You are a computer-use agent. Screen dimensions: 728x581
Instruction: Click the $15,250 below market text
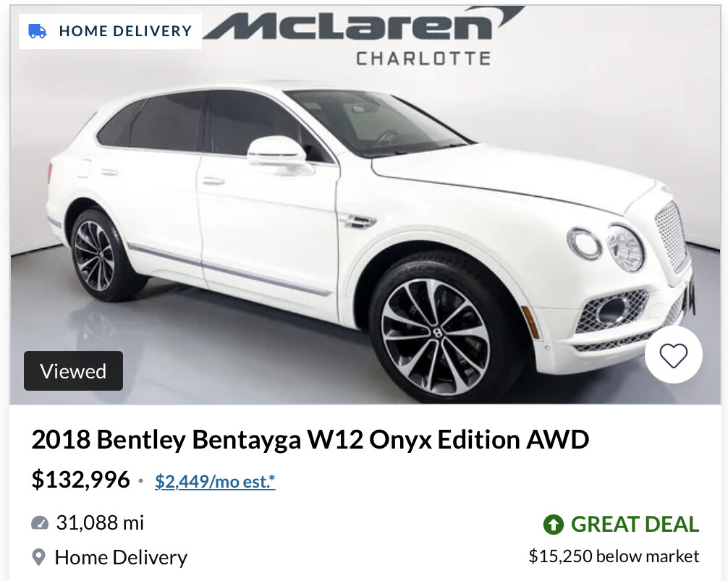point(614,556)
